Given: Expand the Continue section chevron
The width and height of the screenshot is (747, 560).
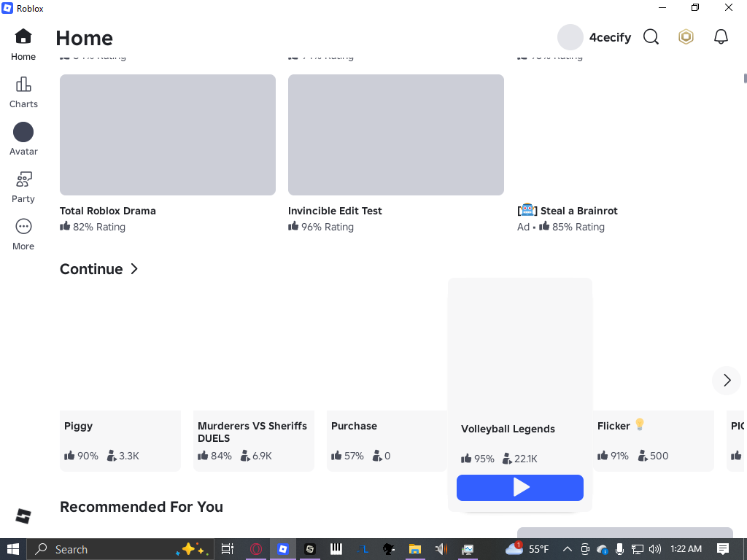Looking at the screenshot, I should click(x=134, y=269).
